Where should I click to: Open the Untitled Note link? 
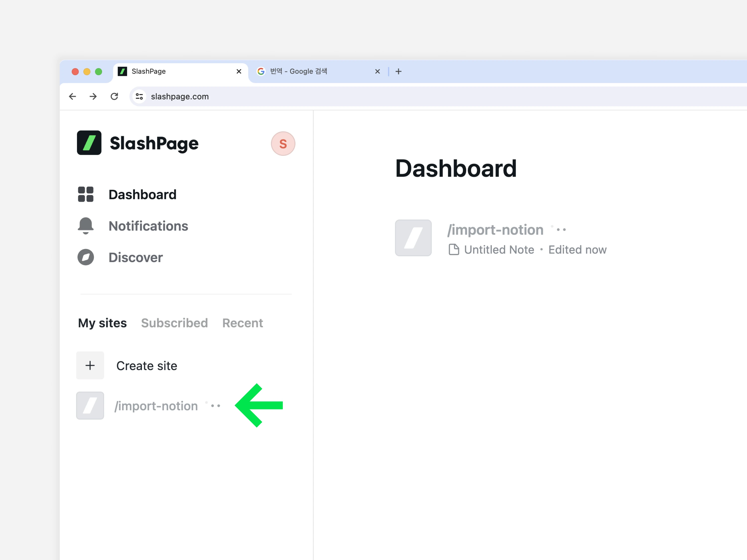[x=499, y=250]
